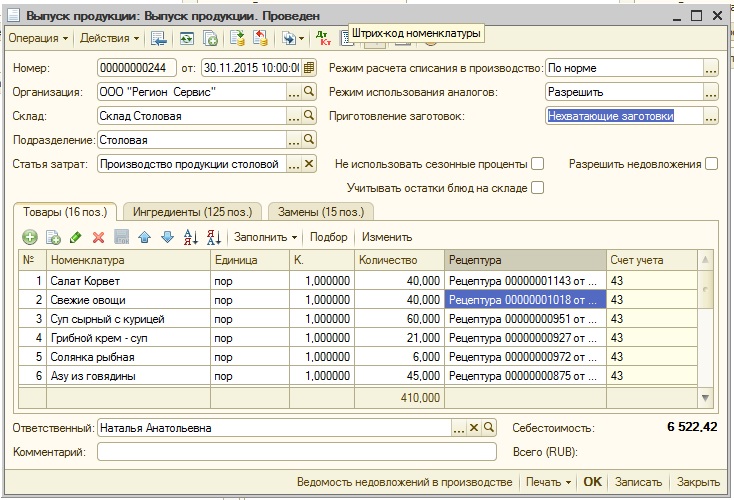
Task: Move row down with blue arrow
Action: click(x=167, y=237)
